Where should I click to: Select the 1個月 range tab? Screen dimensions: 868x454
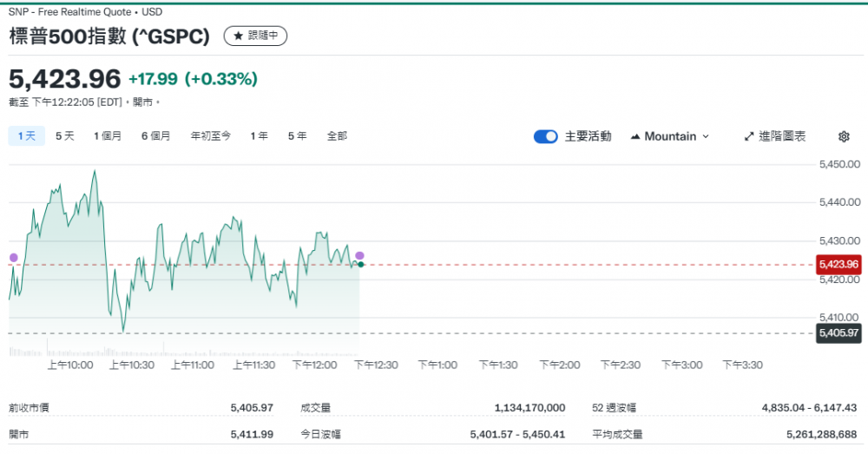tap(108, 136)
